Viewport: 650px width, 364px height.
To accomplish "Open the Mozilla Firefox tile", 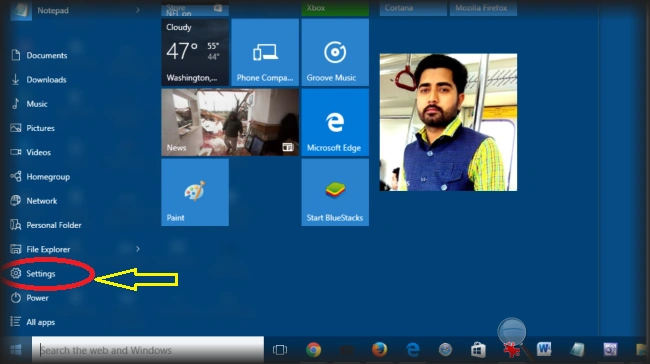I will click(483, 8).
